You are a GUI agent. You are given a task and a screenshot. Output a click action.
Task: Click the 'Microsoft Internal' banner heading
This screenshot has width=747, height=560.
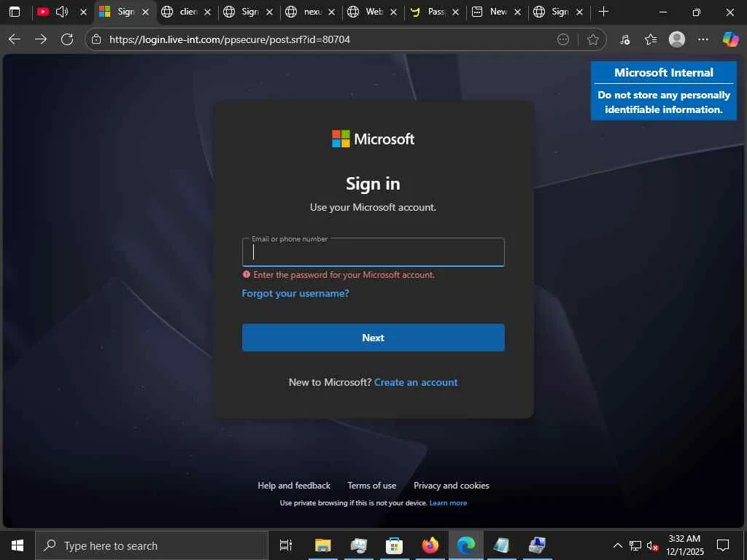coord(664,72)
